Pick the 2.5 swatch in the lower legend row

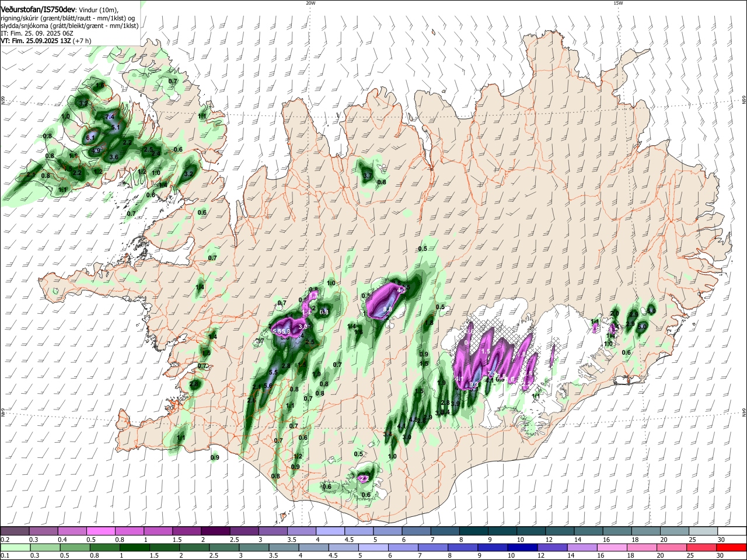224,547
